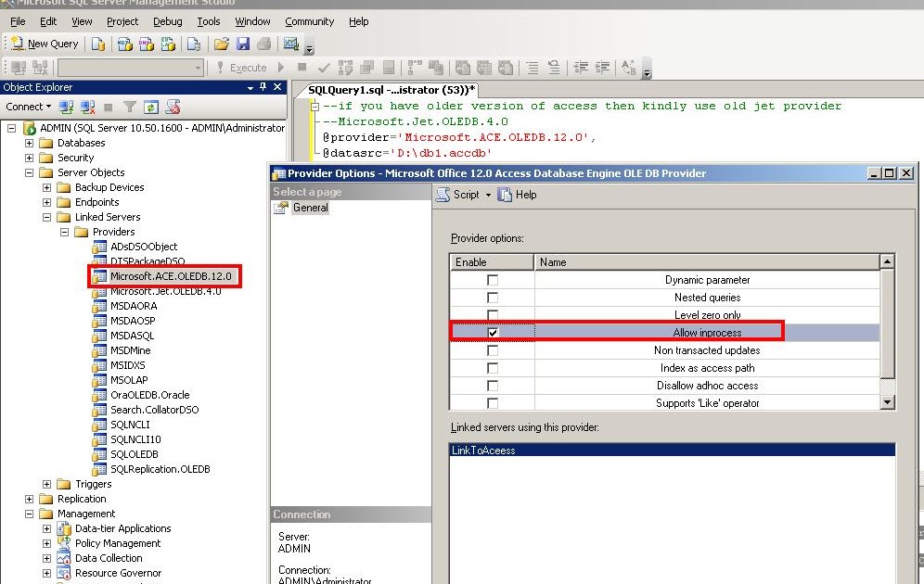Open the Tools menu
This screenshot has height=584, width=924.
[208, 21]
